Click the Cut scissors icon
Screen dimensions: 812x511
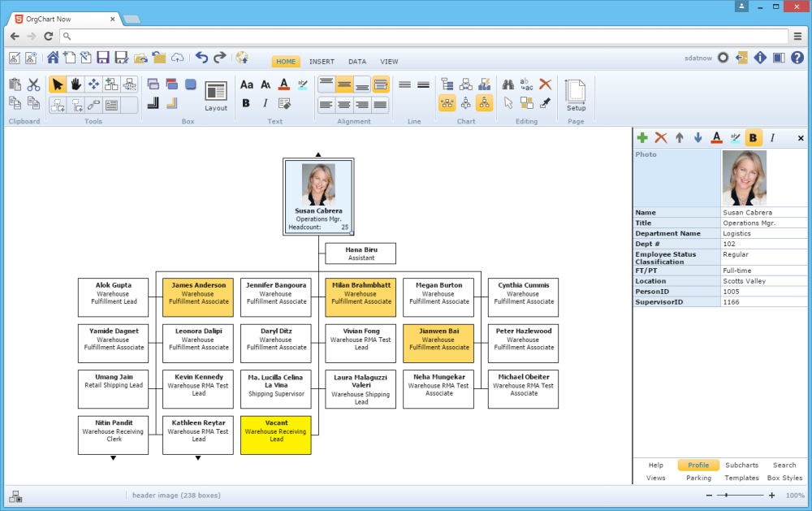(x=33, y=84)
